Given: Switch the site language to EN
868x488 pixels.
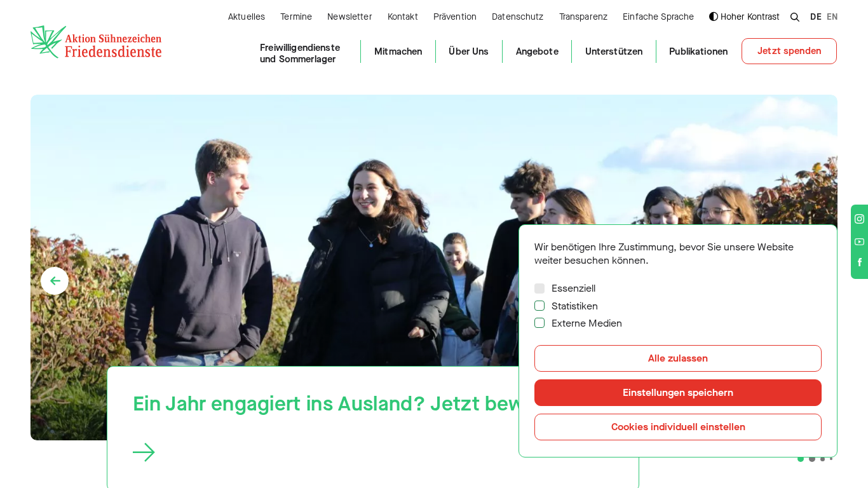Looking at the screenshot, I should (832, 17).
